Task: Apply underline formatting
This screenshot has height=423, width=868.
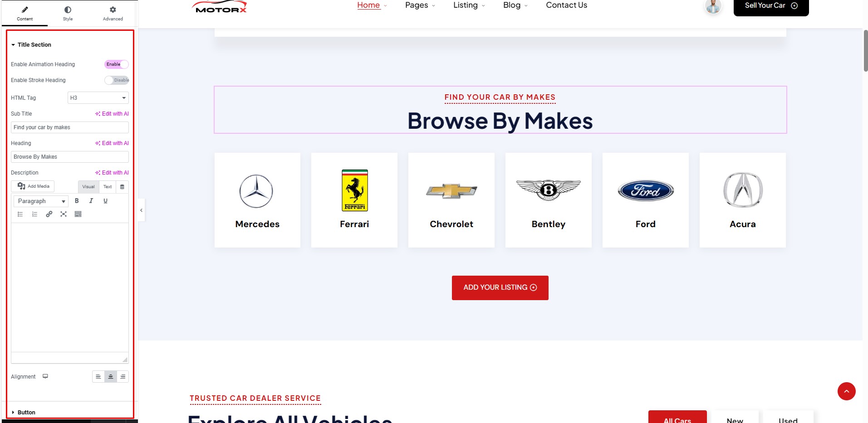Action: 106,201
